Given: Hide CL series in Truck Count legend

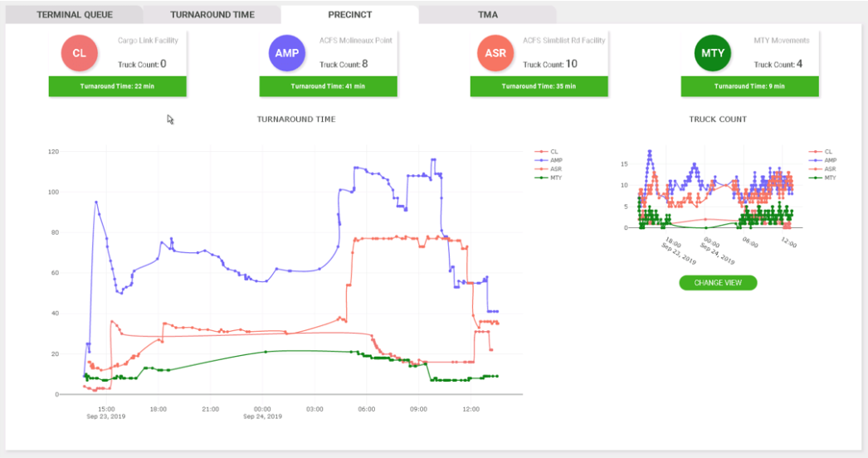Looking at the screenshot, I should pyautogui.click(x=821, y=151).
